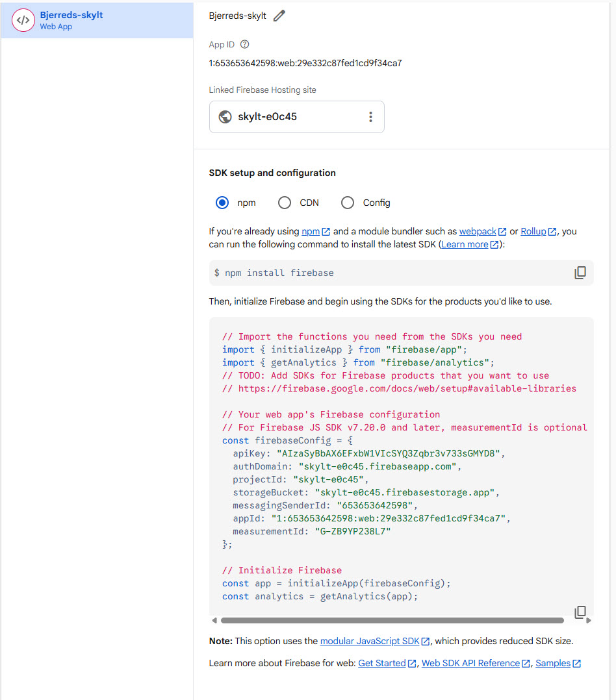Open the Web SDK API Reference link
616x700 pixels.
click(x=471, y=664)
